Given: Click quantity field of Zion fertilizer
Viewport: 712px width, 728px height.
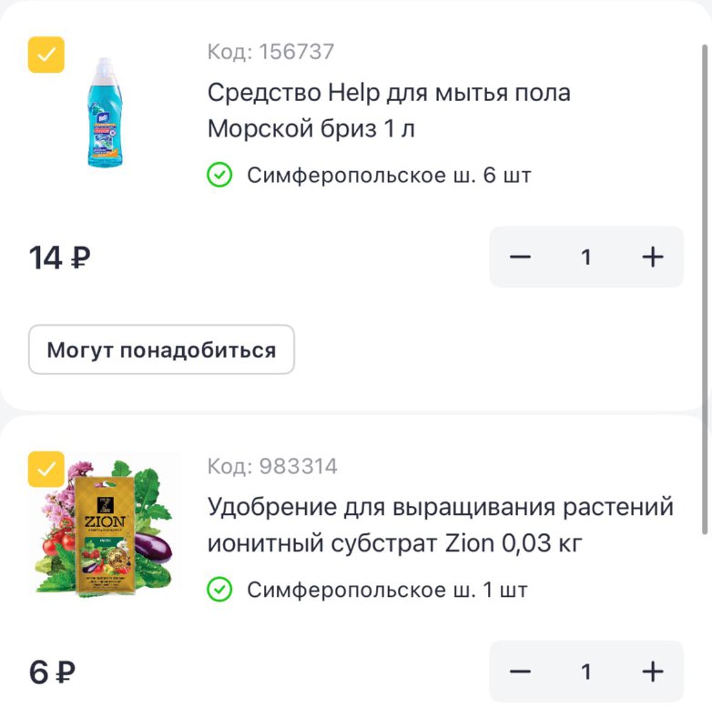Looking at the screenshot, I should (x=586, y=672).
